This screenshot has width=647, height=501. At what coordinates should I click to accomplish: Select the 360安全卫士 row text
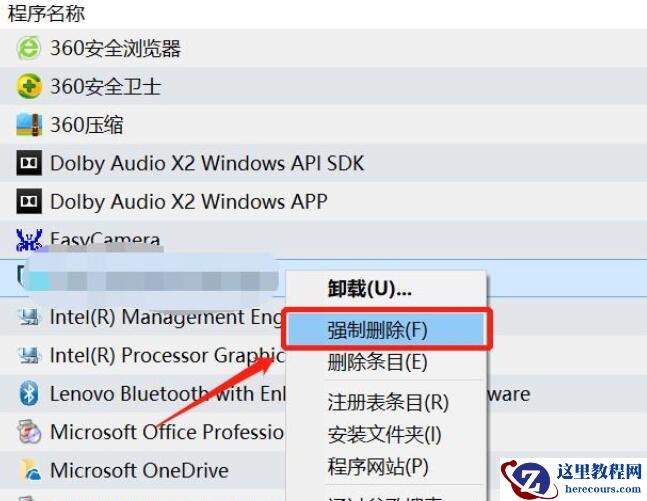coord(105,87)
